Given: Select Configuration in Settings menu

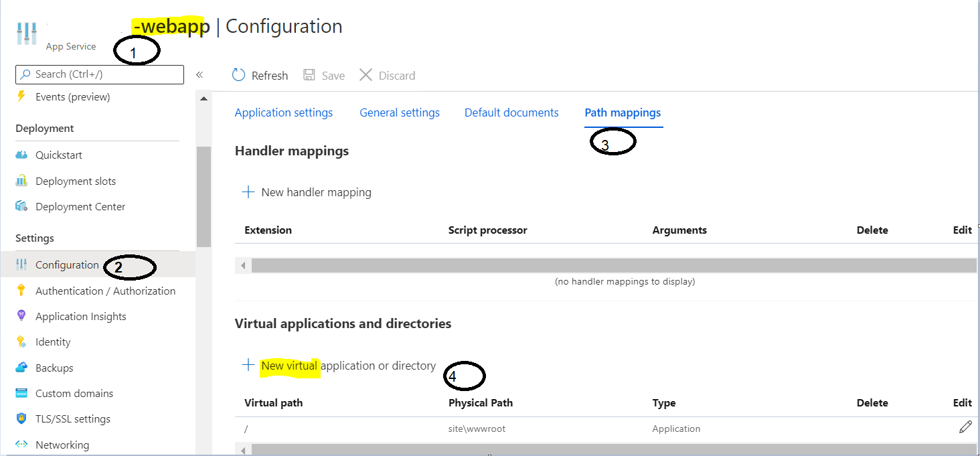Looking at the screenshot, I should coord(67,264).
